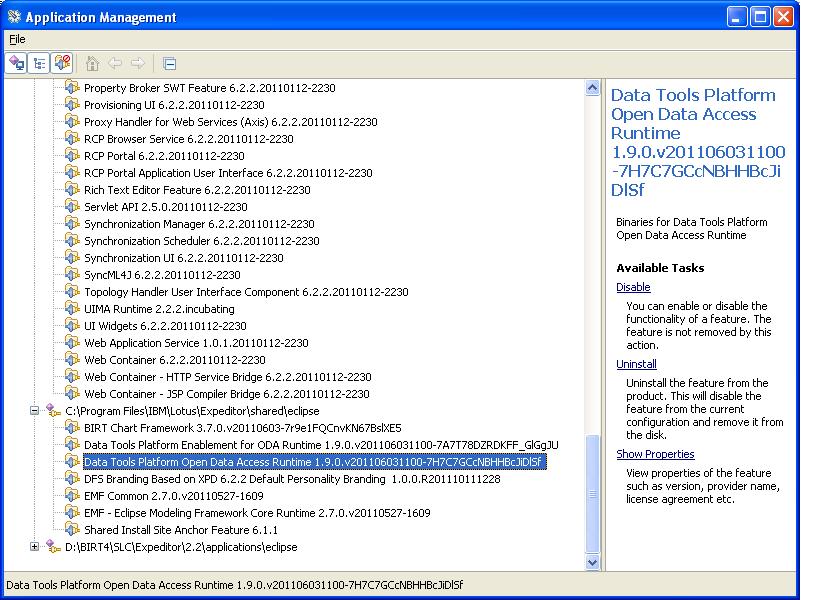Close the Application Management window

point(783,17)
